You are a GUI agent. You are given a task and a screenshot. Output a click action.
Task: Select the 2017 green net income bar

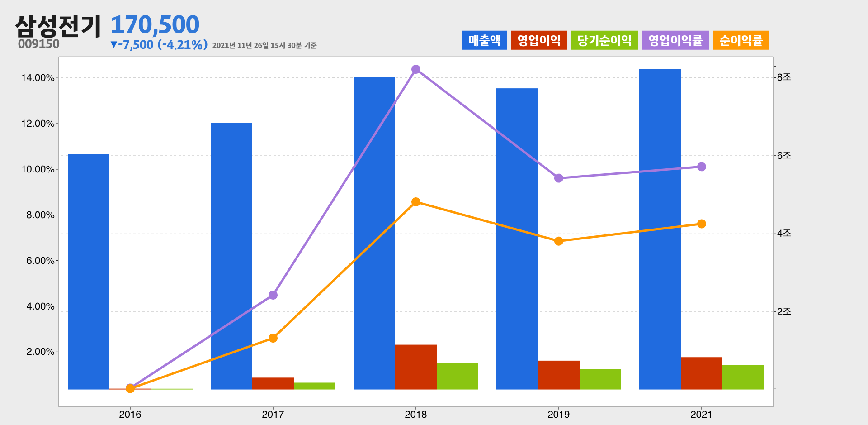pyautogui.click(x=315, y=386)
